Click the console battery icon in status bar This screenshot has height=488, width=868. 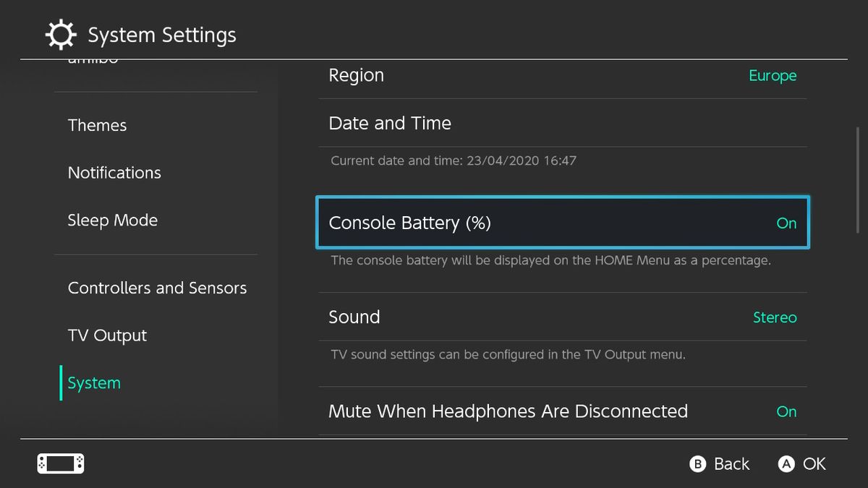[60, 463]
